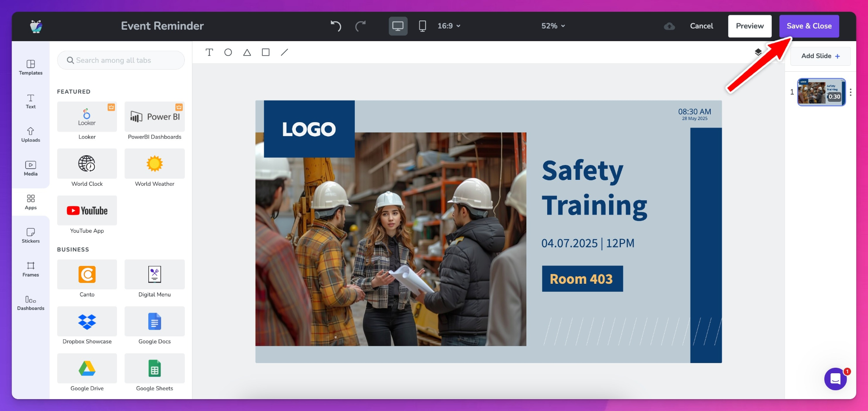The height and width of the screenshot is (411, 868).
Task: Select the slide 1 thumbnail
Action: (821, 92)
